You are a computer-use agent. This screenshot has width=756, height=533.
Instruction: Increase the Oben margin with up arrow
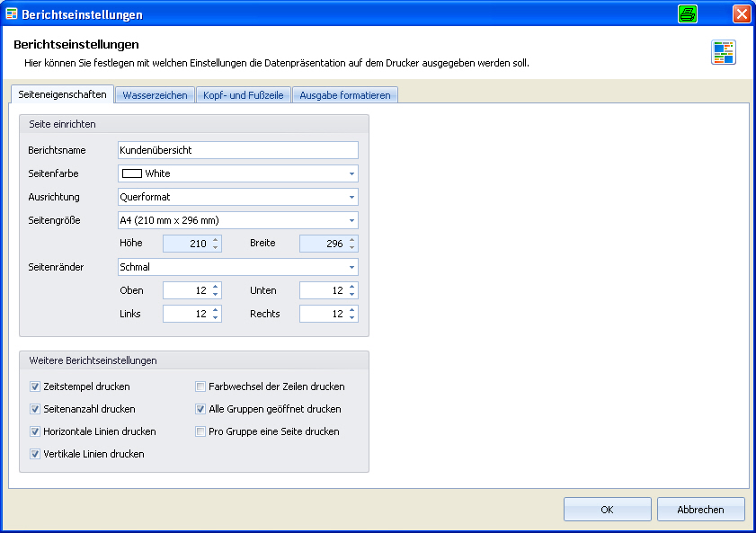point(215,286)
